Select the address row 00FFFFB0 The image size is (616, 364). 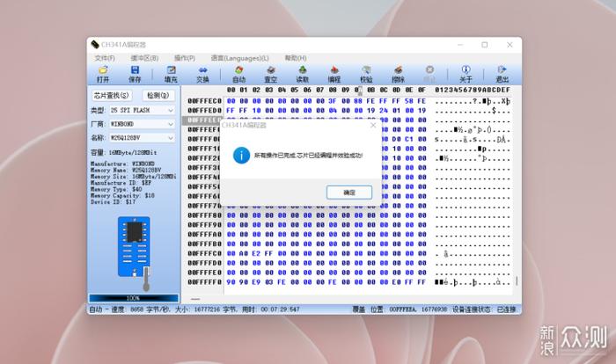(x=204, y=244)
